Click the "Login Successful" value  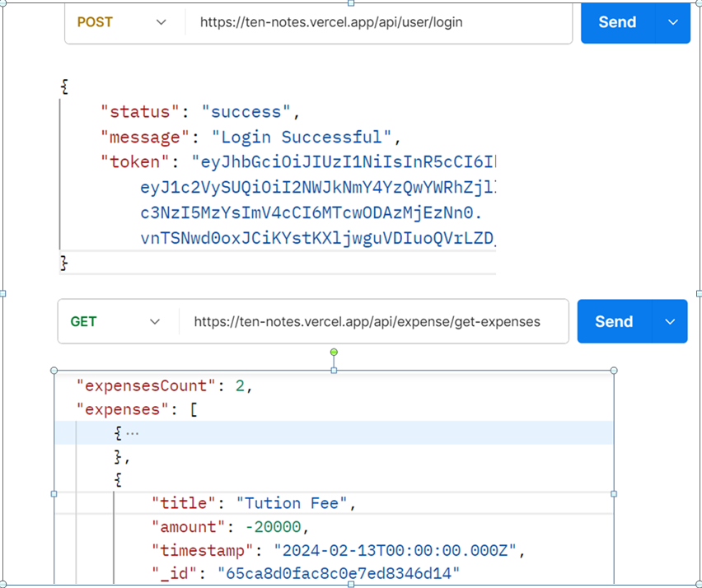pyautogui.click(x=302, y=137)
